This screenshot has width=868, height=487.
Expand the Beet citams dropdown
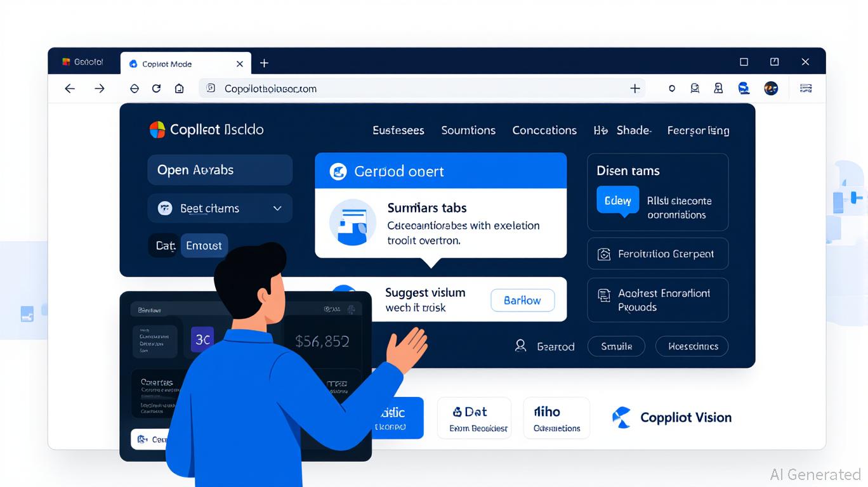[220, 208]
